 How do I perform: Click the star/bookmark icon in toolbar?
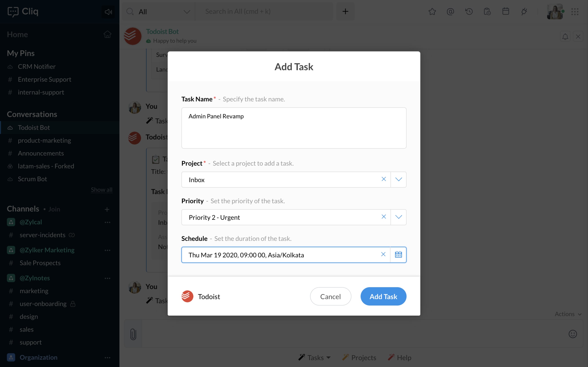coord(432,11)
